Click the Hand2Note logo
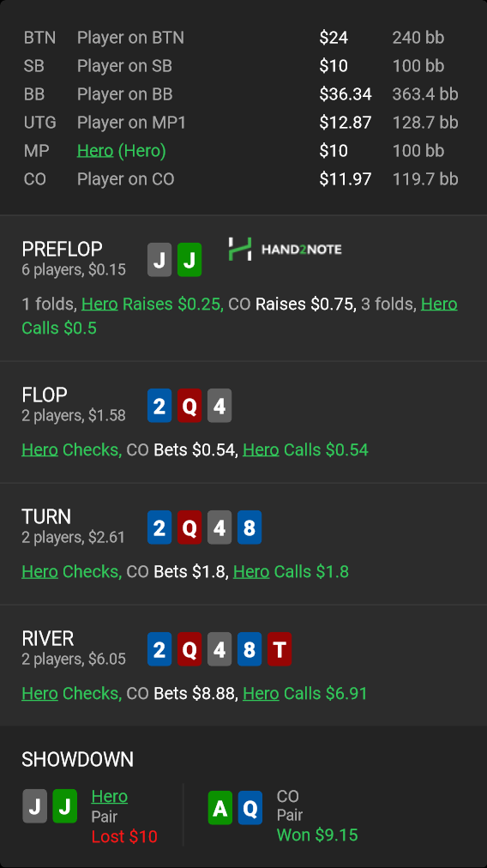This screenshot has height=868, width=487. [x=285, y=249]
